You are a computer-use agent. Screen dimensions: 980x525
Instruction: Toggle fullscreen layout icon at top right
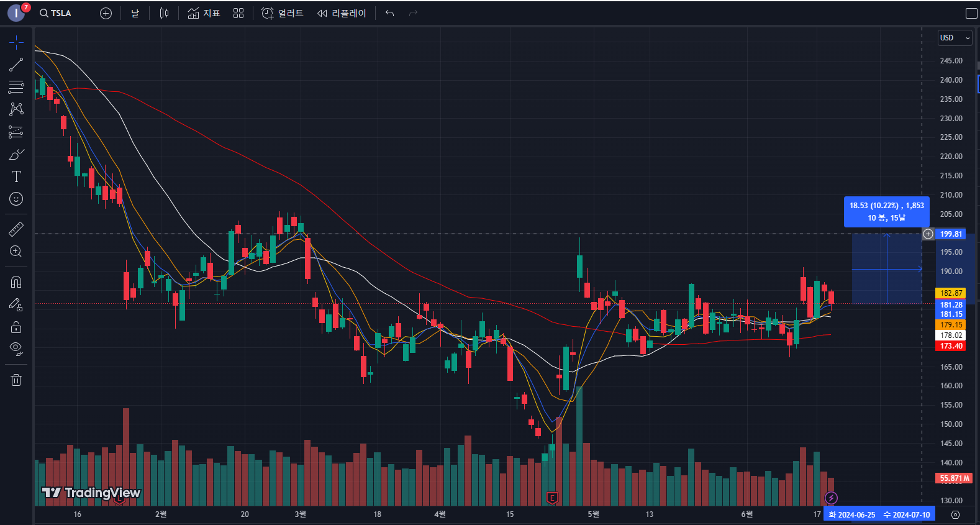coord(971,13)
